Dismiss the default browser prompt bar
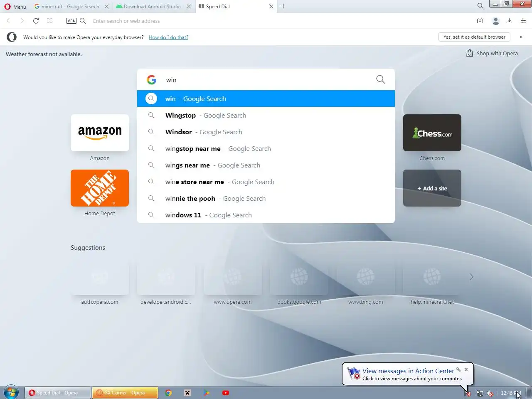532x399 pixels. [521, 37]
